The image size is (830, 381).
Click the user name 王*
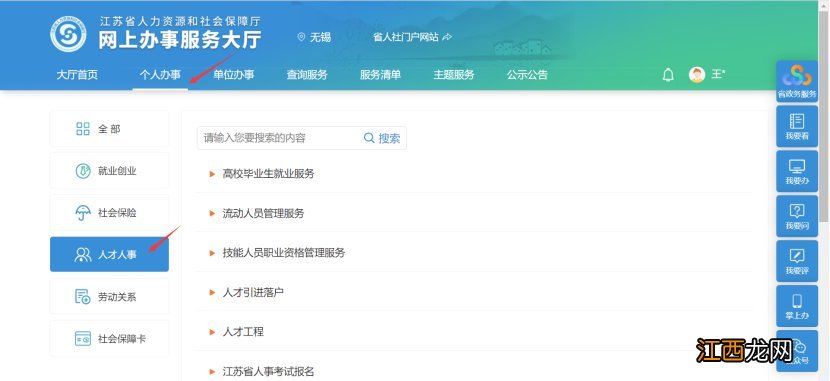pos(718,74)
